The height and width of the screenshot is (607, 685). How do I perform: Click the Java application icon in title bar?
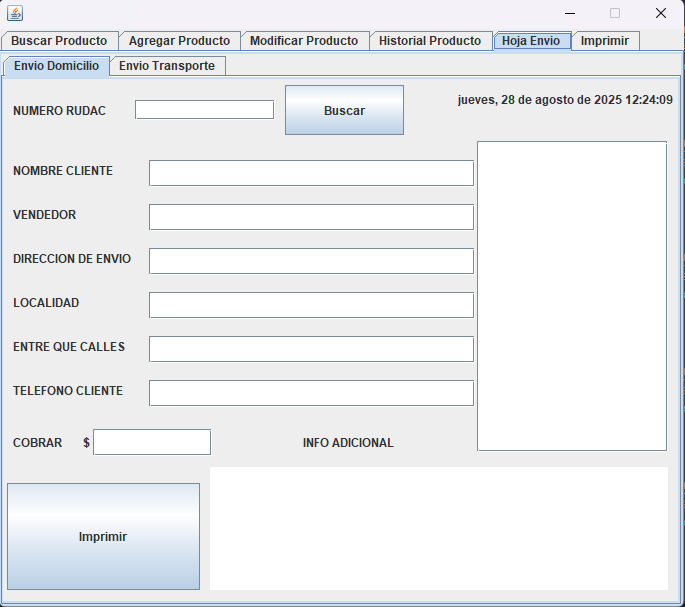[x=15, y=13]
